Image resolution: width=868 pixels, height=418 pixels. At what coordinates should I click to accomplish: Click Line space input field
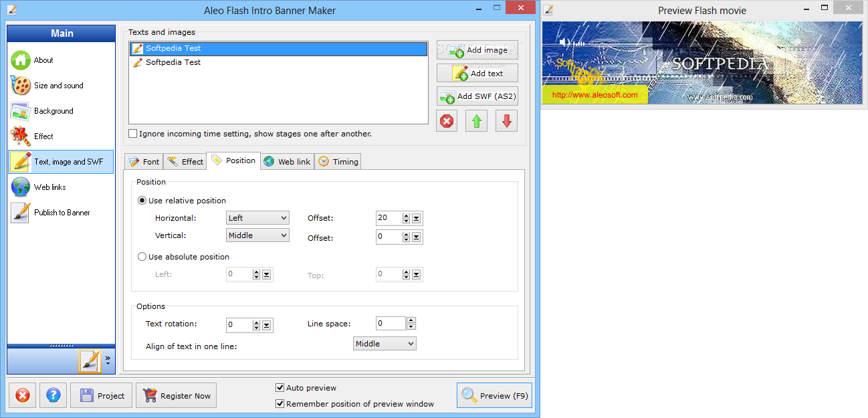391,324
